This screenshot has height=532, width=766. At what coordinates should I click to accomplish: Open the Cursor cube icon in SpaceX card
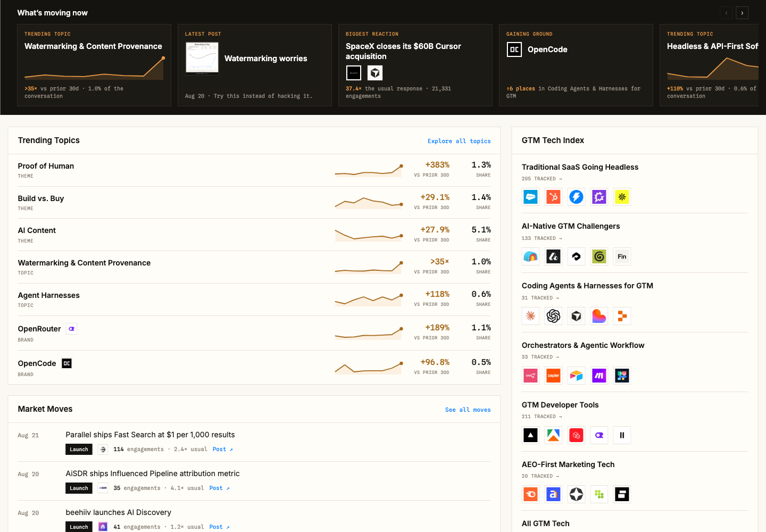[x=375, y=73]
